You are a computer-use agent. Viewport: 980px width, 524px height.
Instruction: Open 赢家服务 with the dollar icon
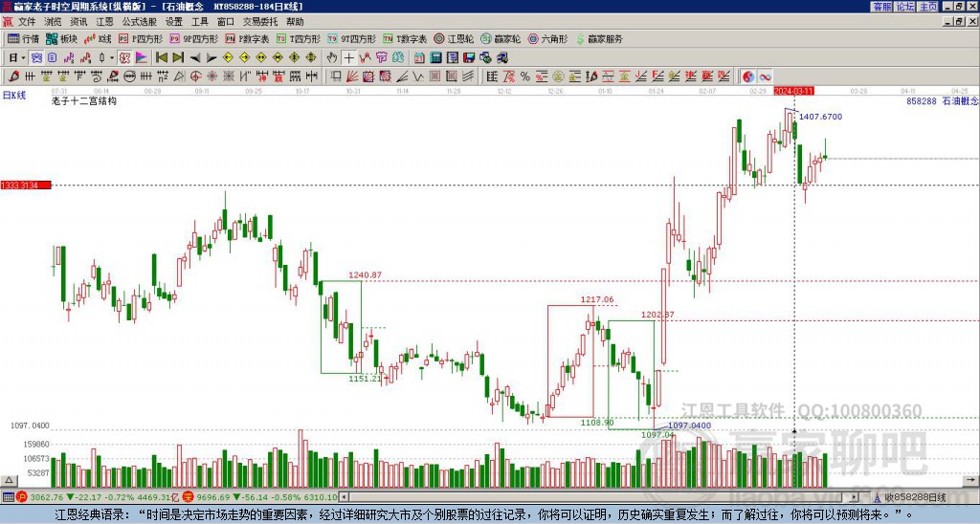599,38
